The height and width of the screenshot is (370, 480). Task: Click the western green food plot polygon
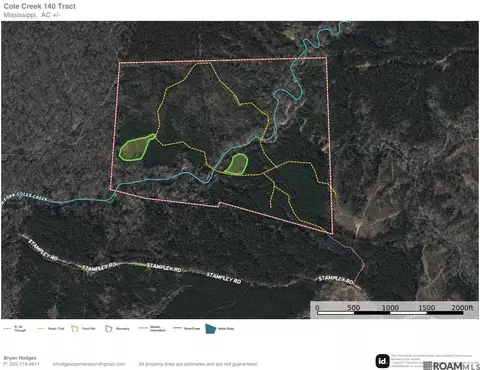pos(136,148)
